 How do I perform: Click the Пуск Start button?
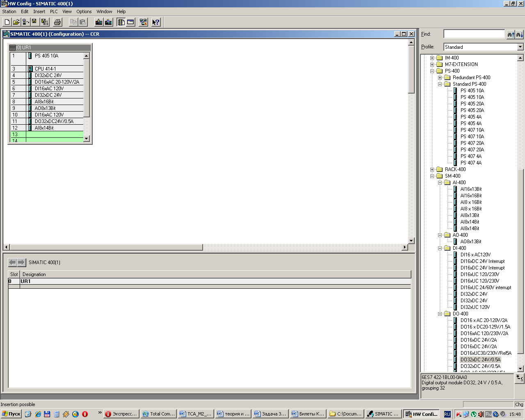pyautogui.click(x=11, y=414)
